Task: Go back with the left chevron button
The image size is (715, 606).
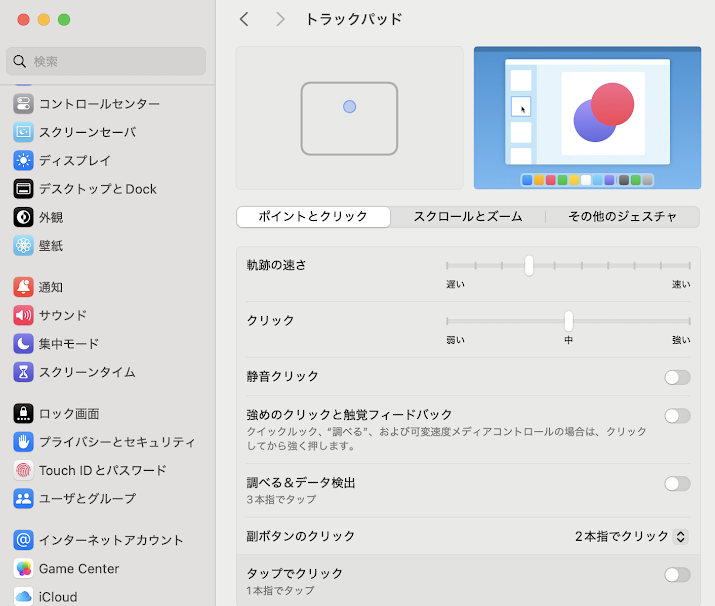Action: click(245, 19)
